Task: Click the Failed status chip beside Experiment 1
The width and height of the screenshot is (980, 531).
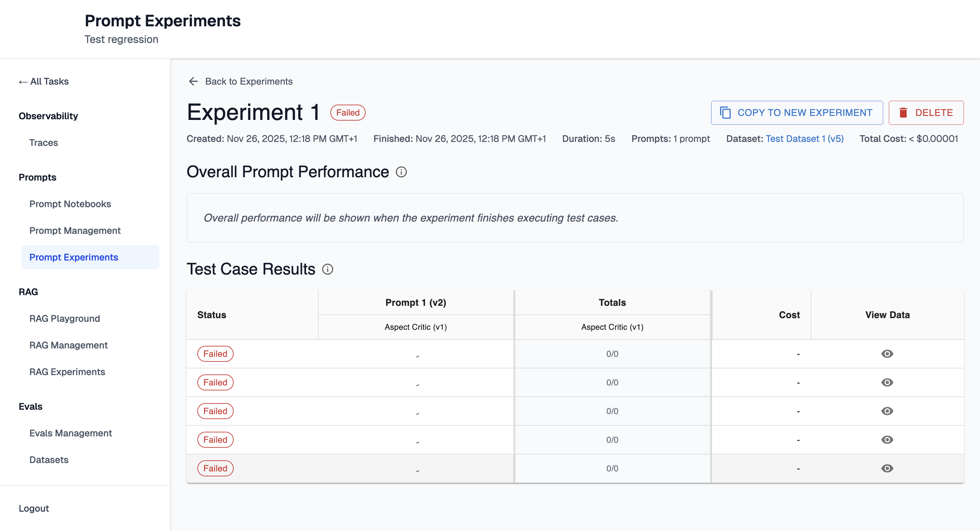Action: point(347,113)
